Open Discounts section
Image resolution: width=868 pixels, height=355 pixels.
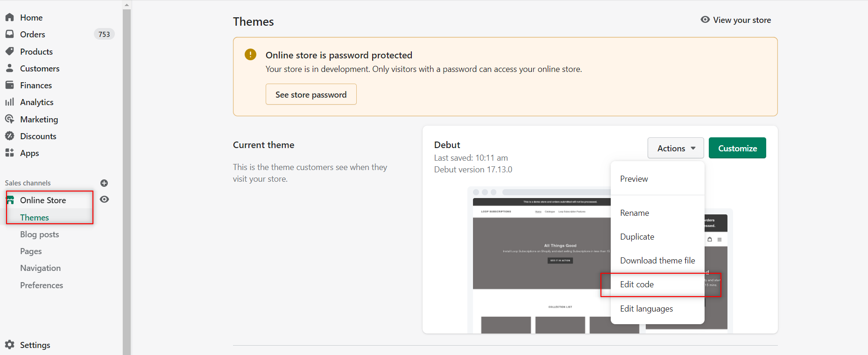38,136
